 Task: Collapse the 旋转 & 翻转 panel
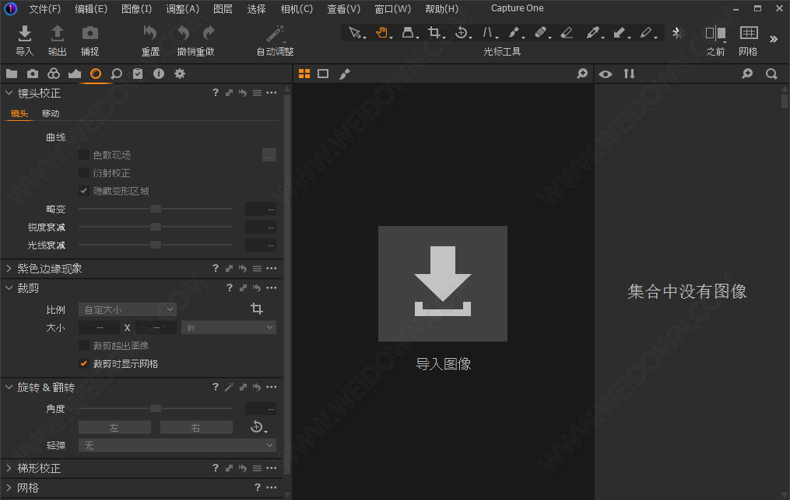9,387
